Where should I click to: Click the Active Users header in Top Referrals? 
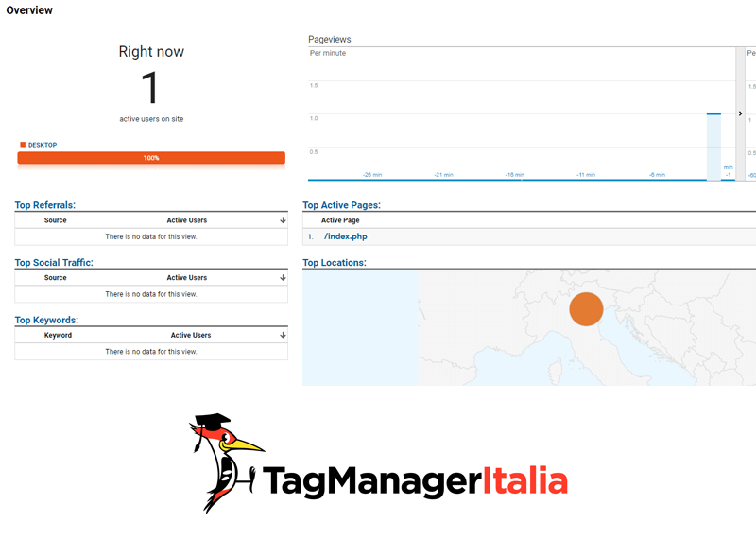pyautogui.click(x=186, y=220)
